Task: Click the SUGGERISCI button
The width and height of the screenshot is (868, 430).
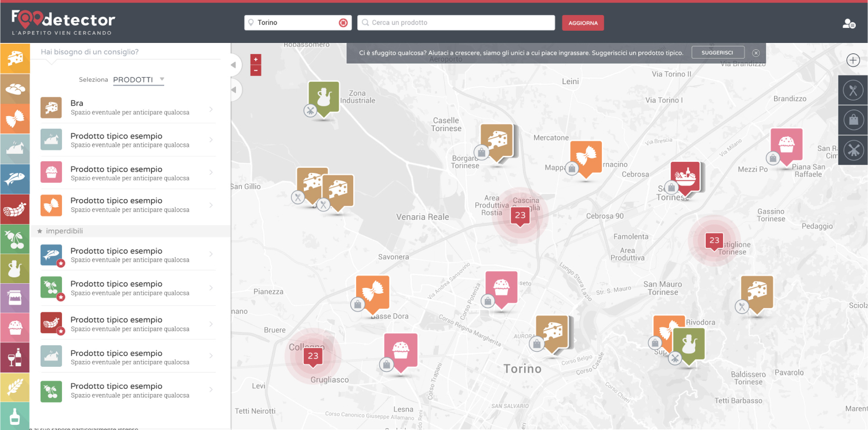Action: click(x=717, y=53)
